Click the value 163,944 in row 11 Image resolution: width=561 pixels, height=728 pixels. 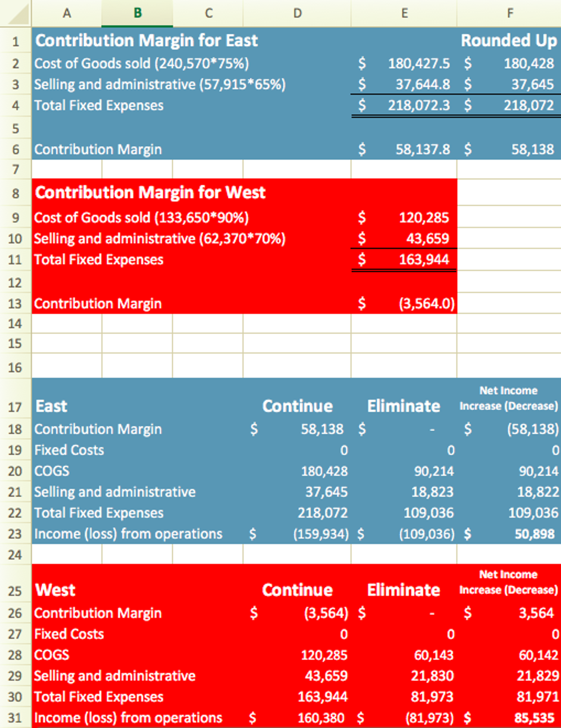point(424,260)
